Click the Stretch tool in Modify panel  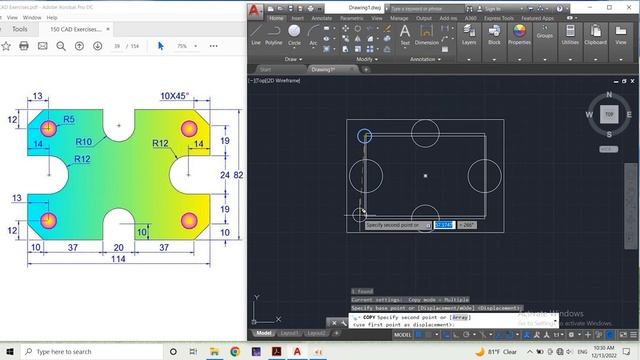coord(345,49)
